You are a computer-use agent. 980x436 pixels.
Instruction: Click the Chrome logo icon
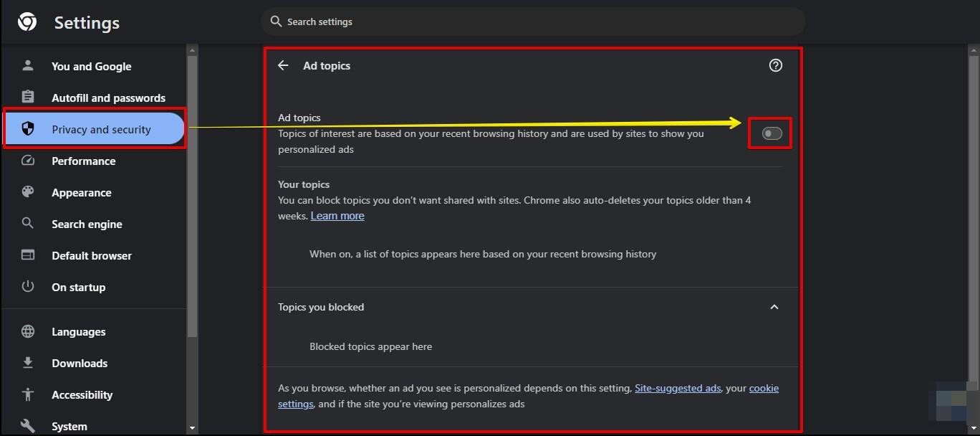(27, 22)
